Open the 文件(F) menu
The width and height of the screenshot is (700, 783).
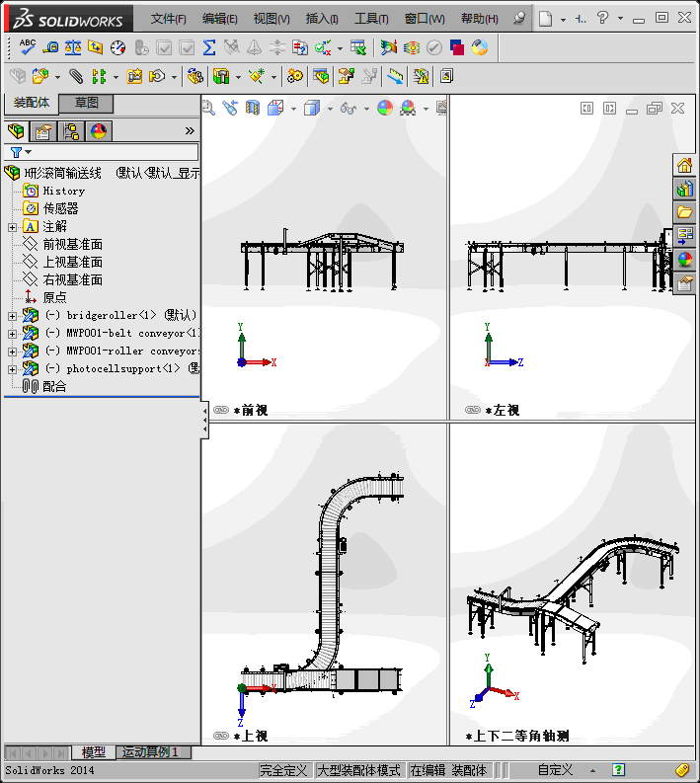pyautogui.click(x=168, y=19)
